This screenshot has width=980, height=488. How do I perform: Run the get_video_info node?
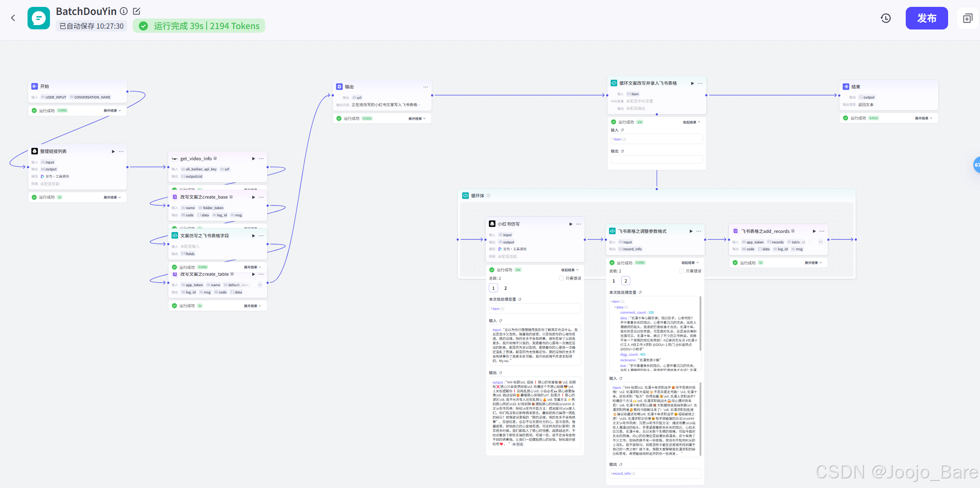253,159
